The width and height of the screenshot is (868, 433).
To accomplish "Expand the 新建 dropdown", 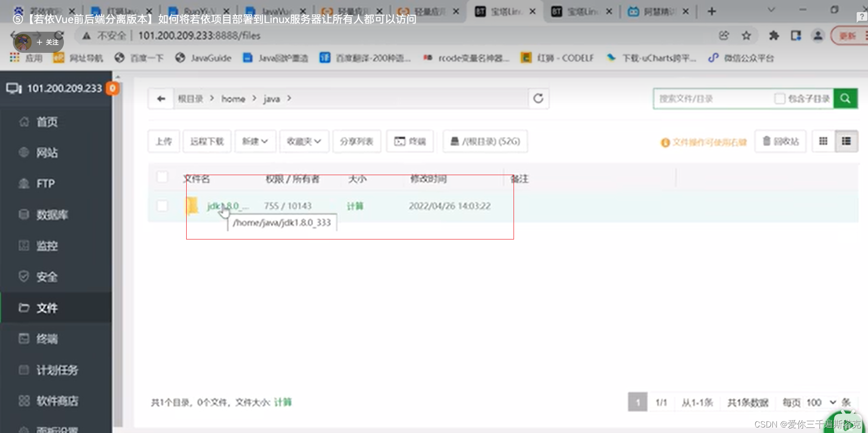I will (x=255, y=141).
